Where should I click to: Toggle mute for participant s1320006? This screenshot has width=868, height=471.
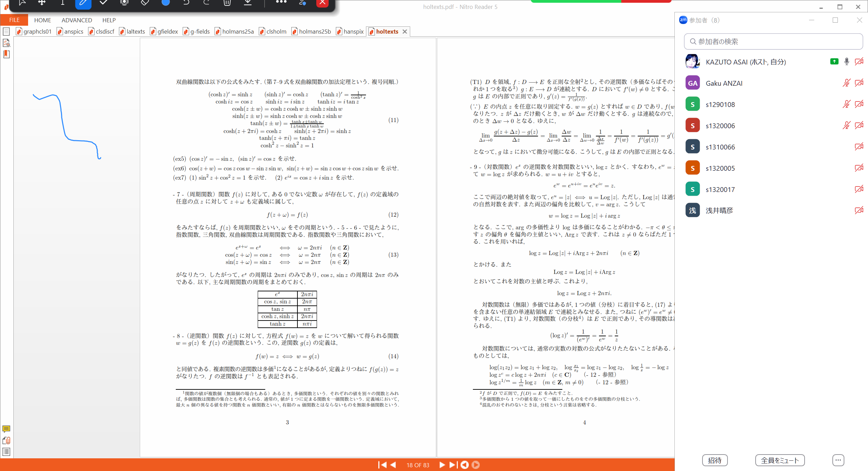846,125
